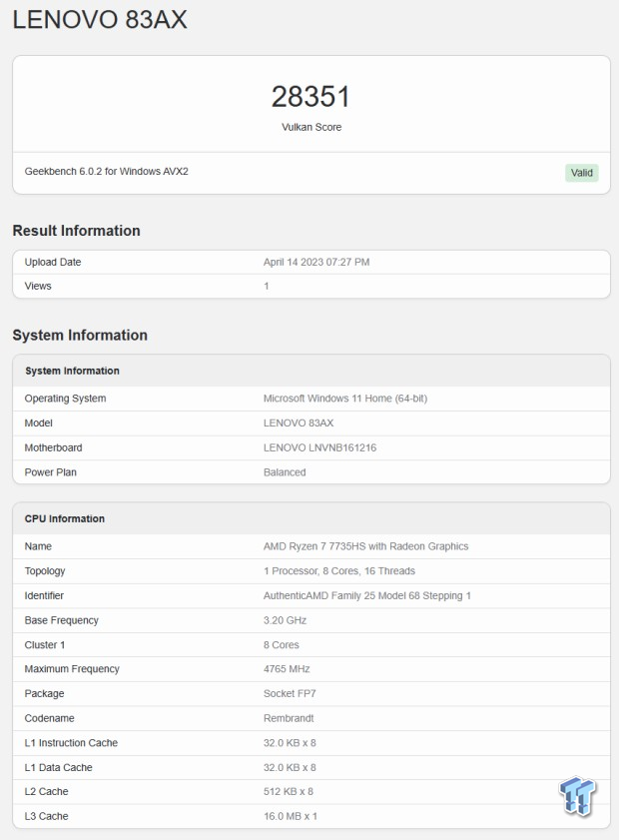This screenshot has width=619, height=840.
Task: Select AMD Ryzen 7 7735HS with Radeon Graphics
Action: point(365,546)
